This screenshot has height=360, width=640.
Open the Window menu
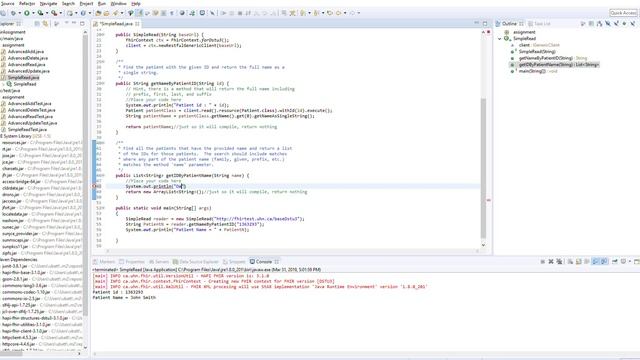119,4
